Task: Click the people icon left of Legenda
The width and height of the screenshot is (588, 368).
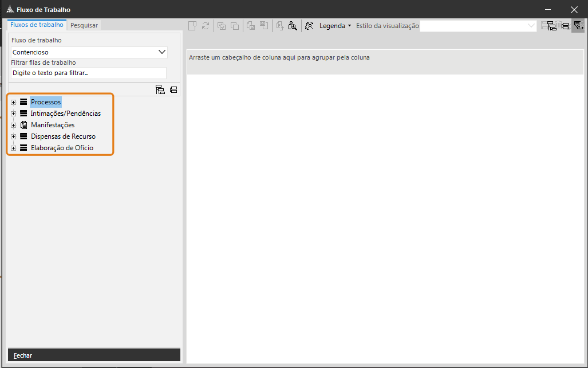Action: 309,26
